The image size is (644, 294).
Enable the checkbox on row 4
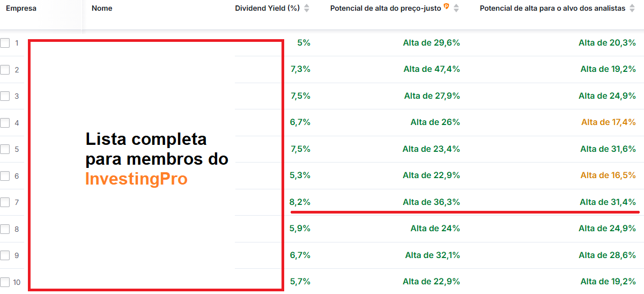pyautogui.click(x=5, y=123)
